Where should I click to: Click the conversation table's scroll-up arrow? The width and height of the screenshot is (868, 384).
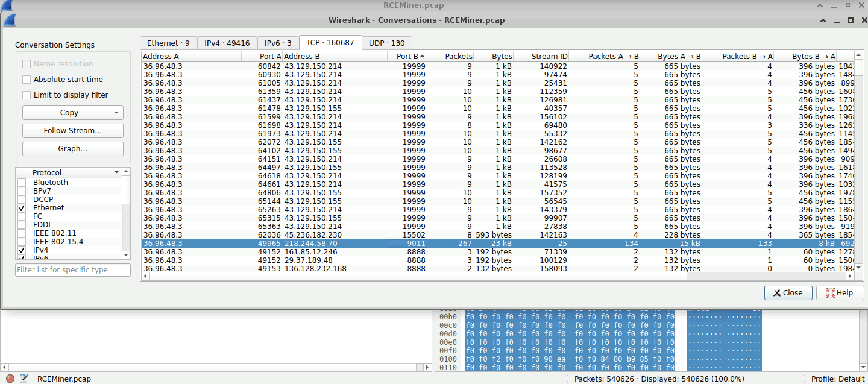(x=858, y=55)
